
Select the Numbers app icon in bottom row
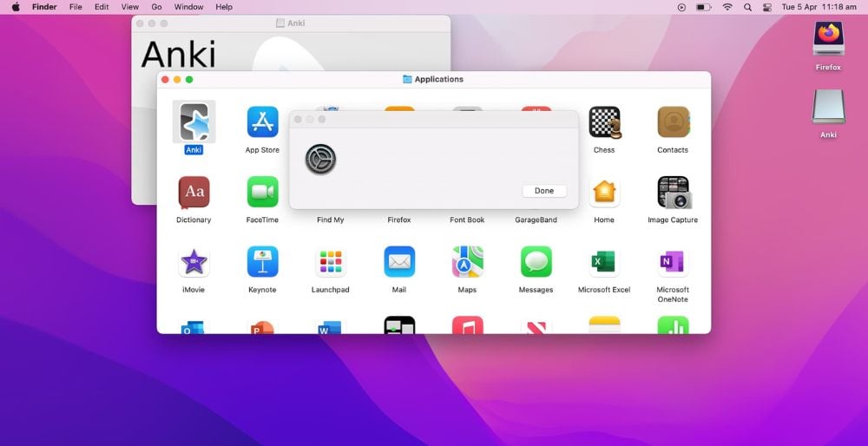pos(673,325)
